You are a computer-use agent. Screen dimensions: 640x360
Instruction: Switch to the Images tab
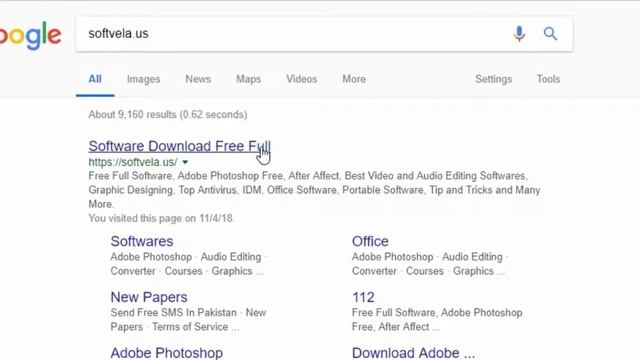tap(143, 79)
